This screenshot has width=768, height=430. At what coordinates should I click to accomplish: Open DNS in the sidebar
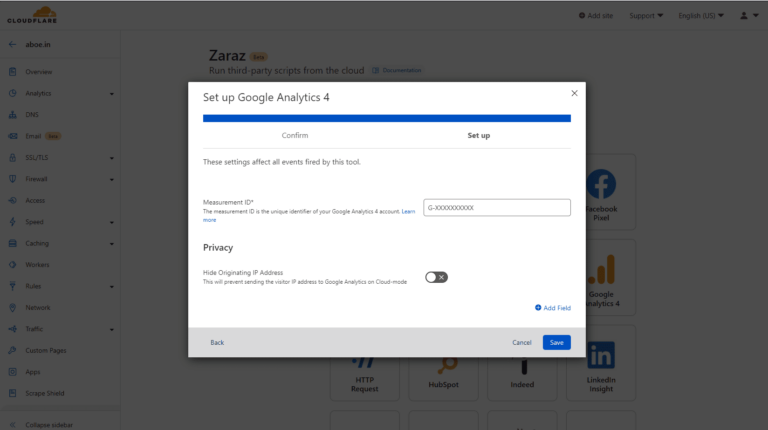(x=32, y=115)
